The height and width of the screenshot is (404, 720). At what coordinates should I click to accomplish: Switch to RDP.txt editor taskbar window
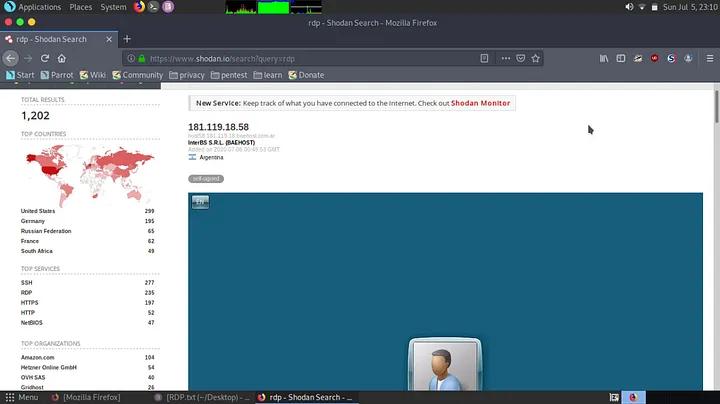(x=202, y=398)
